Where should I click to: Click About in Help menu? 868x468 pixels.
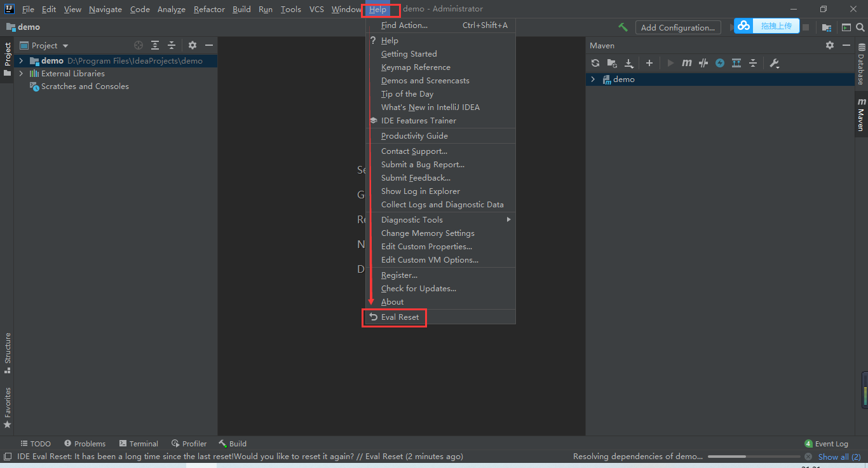tap(440, 302)
